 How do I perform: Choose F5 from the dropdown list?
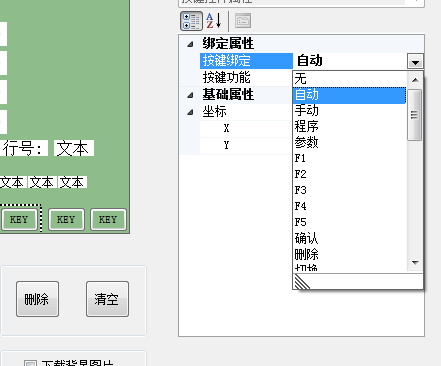pos(350,222)
